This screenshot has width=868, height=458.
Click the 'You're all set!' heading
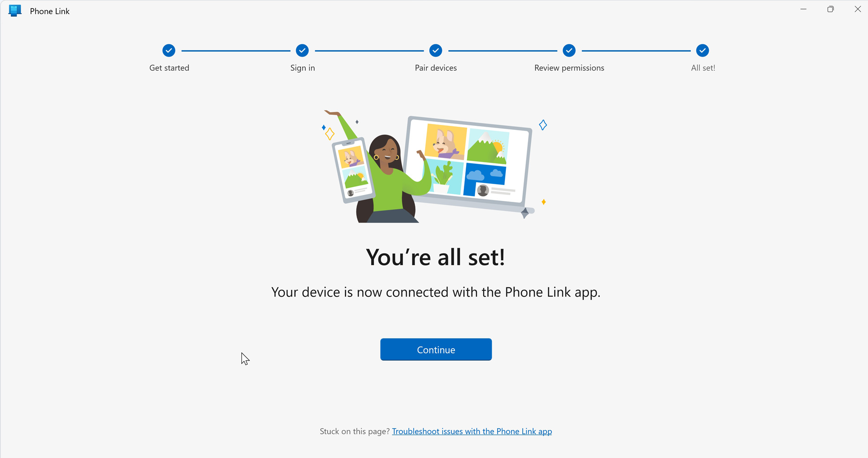tap(435, 257)
